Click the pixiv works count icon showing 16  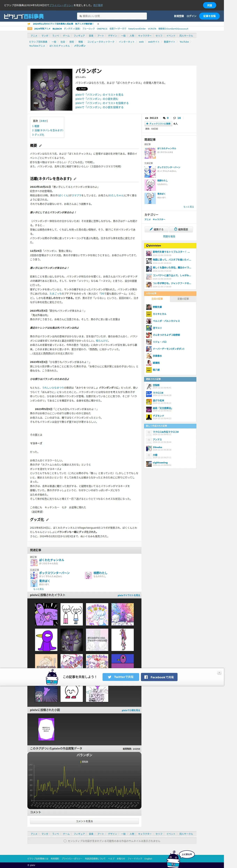(175, 118)
